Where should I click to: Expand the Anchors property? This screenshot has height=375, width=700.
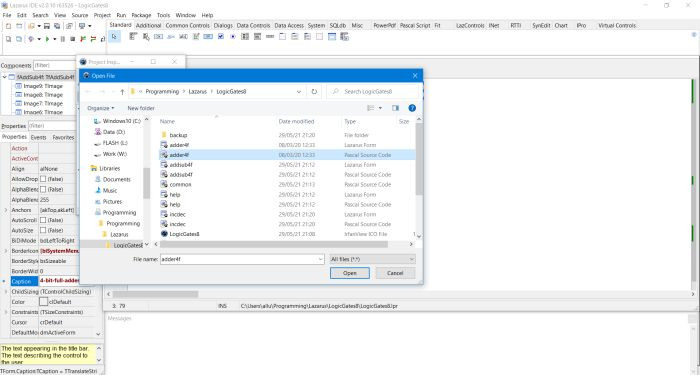pyautogui.click(x=6, y=210)
